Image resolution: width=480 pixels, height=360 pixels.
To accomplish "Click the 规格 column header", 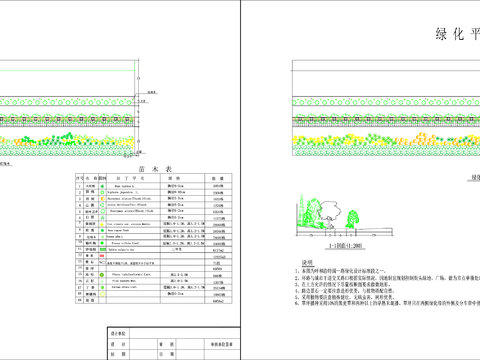I will (174, 178).
